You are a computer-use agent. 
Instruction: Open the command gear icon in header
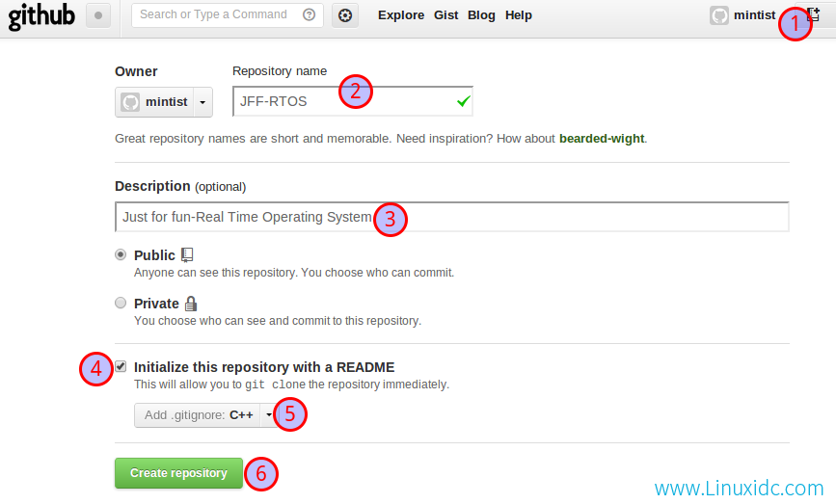345,15
